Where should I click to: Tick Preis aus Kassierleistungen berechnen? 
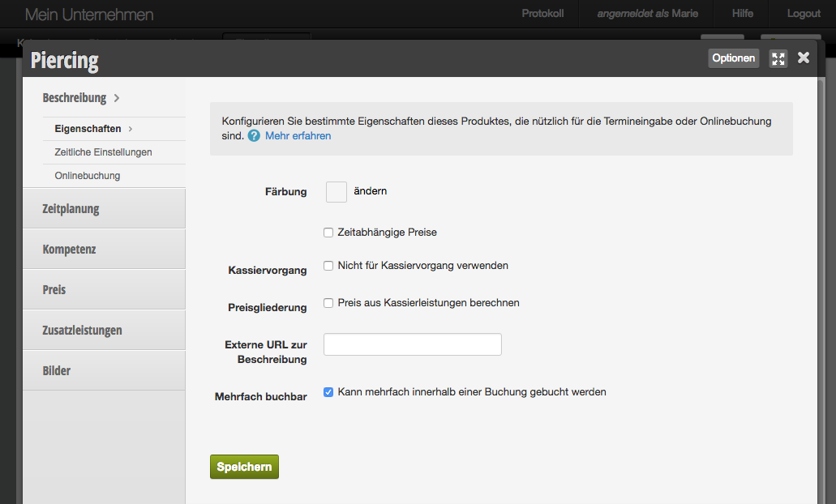pyautogui.click(x=328, y=303)
